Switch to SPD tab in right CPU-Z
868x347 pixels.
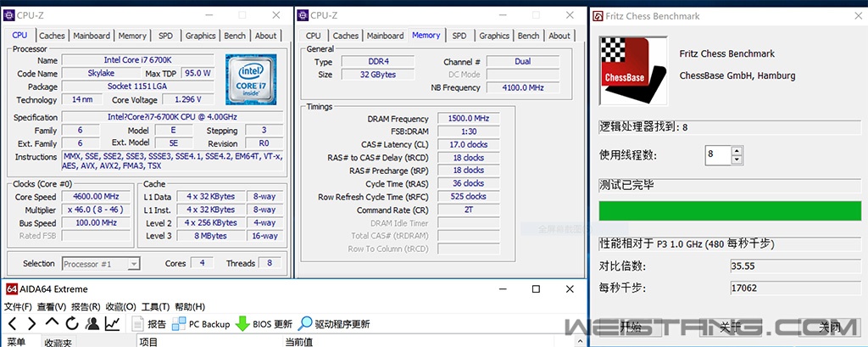click(x=459, y=36)
